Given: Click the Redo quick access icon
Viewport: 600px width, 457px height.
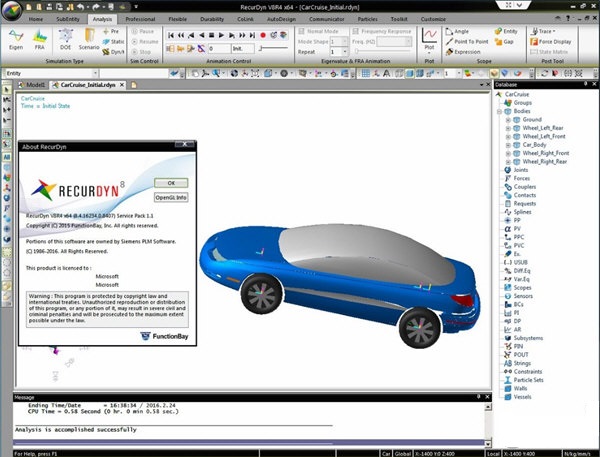Looking at the screenshot, I should click(x=95, y=7).
